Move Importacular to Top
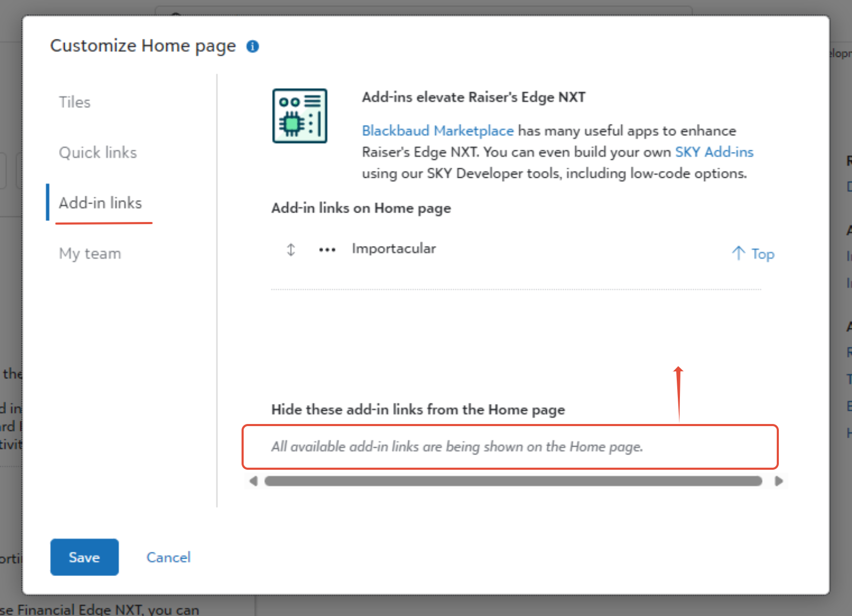The height and width of the screenshot is (616, 852). coord(753,254)
